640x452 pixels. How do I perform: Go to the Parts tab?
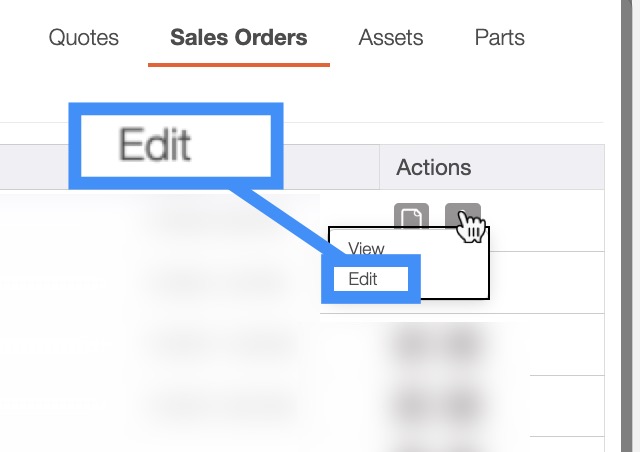pos(500,38)
